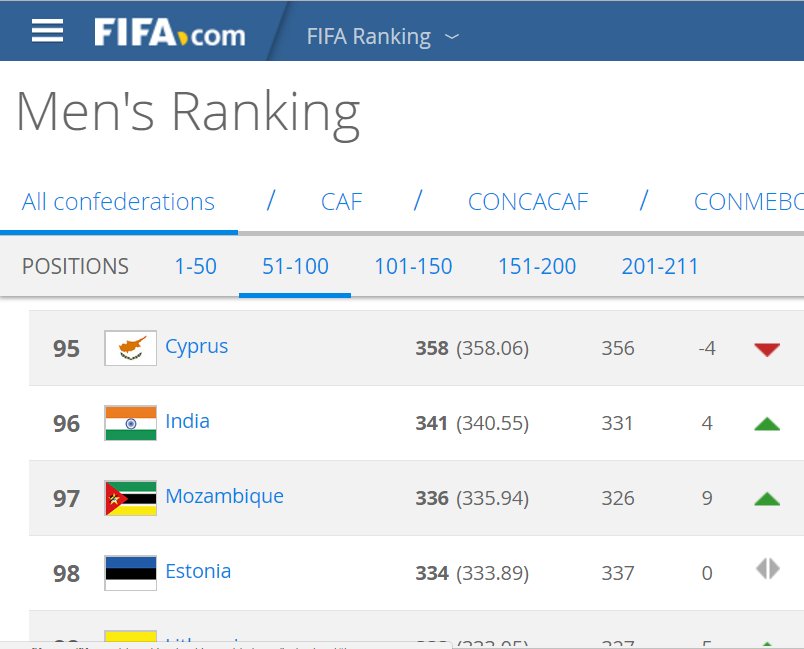
Task: Select the All confederations tab
Action: (x=118, y=202)
